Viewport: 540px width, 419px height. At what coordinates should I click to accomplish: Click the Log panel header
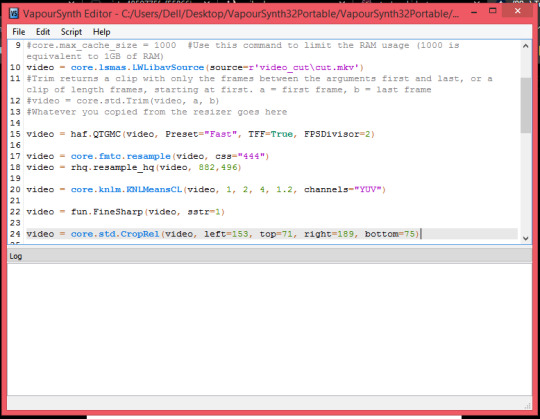click(x=269, y=256)
